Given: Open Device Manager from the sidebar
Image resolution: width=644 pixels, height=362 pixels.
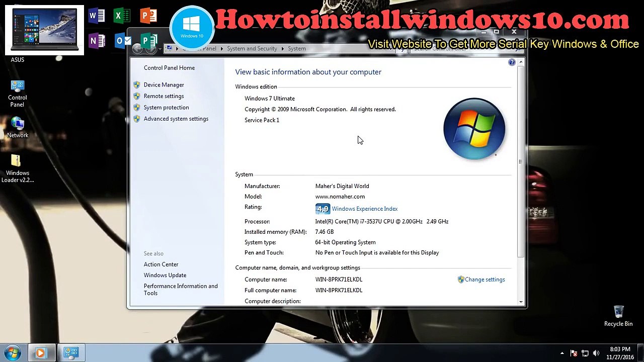Looking at the screenshot, I should point(164,85).
